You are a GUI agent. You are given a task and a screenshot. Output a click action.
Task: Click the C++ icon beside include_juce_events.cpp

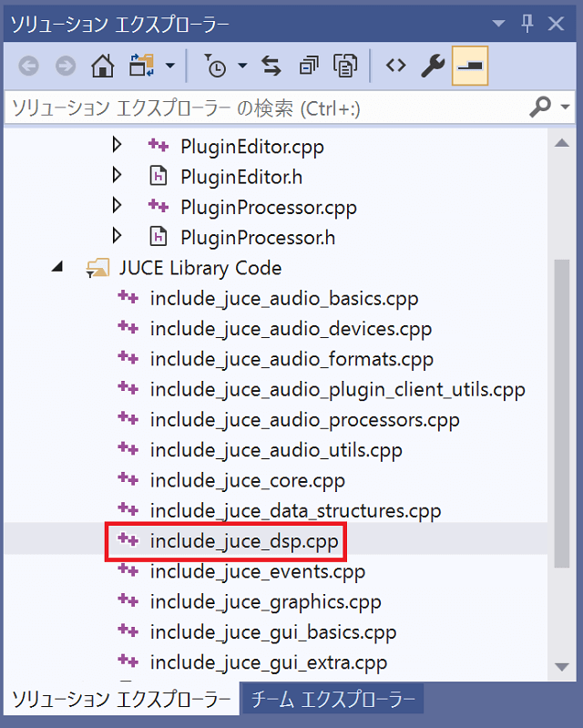point(128,569)
